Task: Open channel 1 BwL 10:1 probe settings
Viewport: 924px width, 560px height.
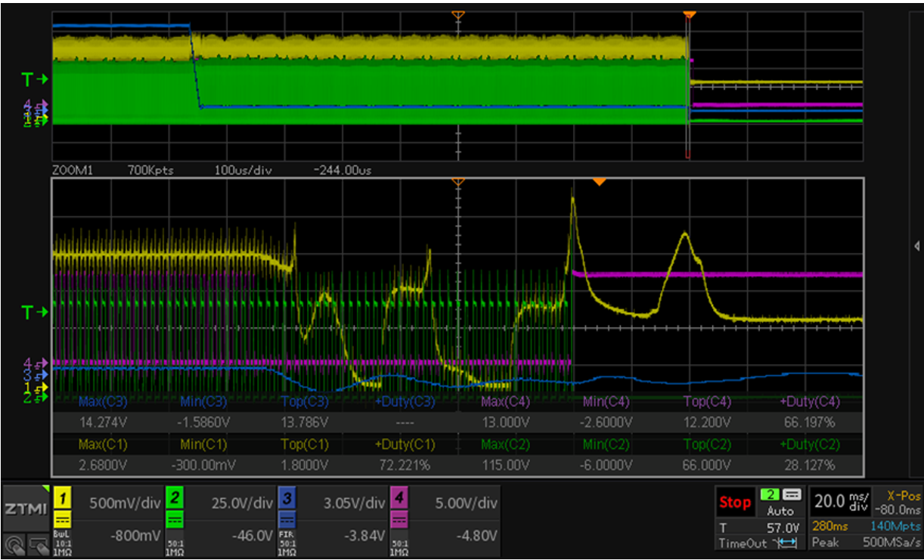Action: (x=61, y=542)
